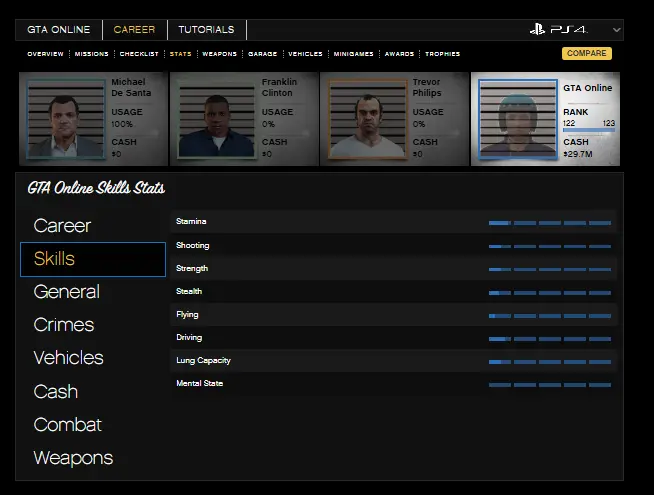Image resolution: width=654 pixels, height=495 pixels.
Task: Select the GTA Online character avatar
Action: [x=517, y=120]
